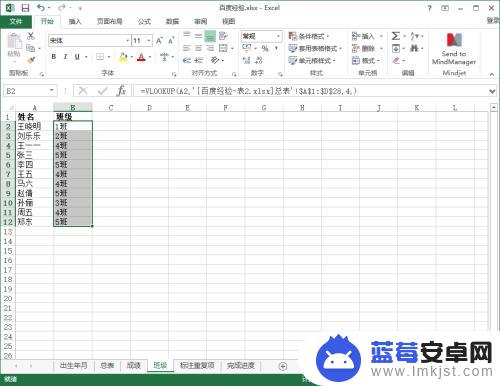The width and height of the screenshot is (500, 386).
Task: Open the font size dropdown showing 11
Action: pos(149,41)
